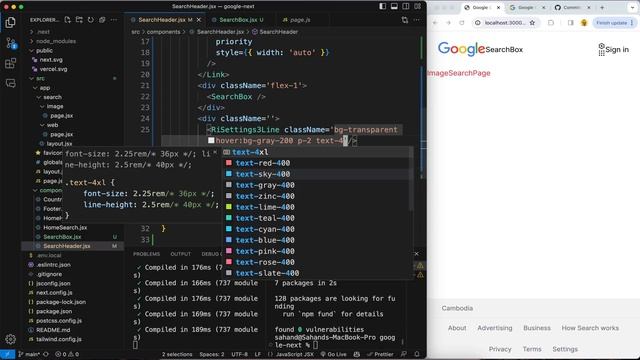This screenshot has height=360, width=640.
Task: Click the New Folder icon in Explorer header
Action: click(x=79, y=20)
